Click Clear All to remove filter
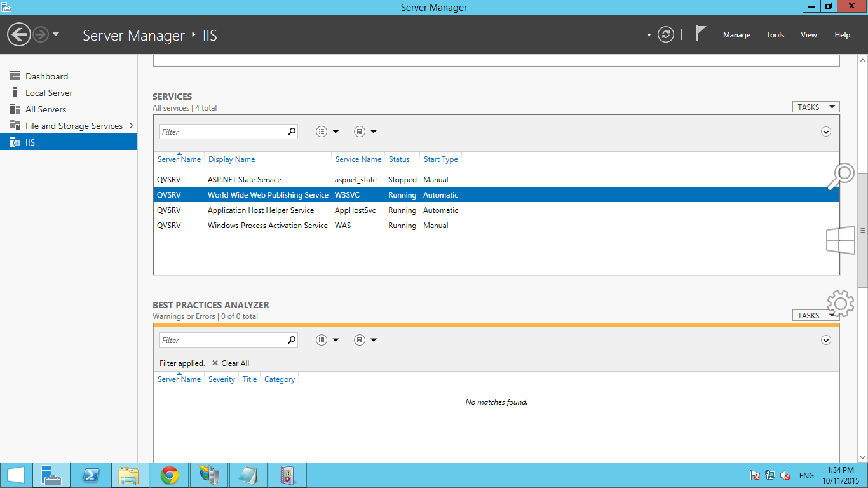868x488 pixels. 230,363
